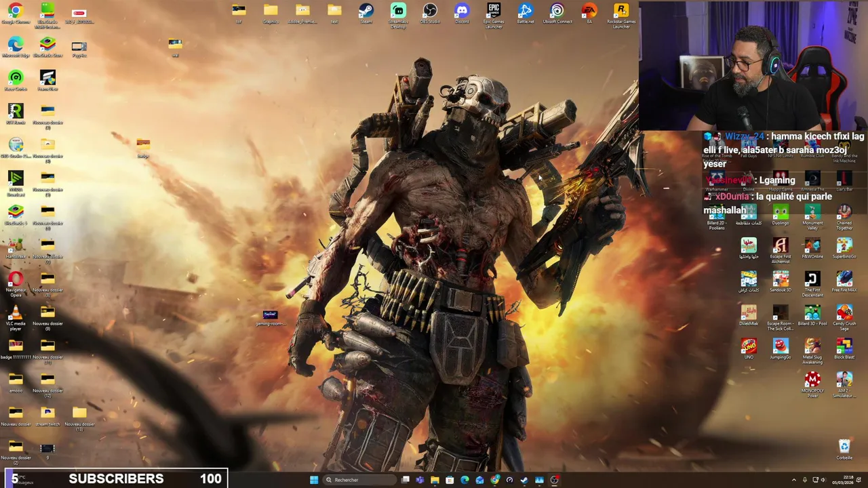This screenshot has width=868, height=488.
Task: Open the Sandouk 3D game shortcut
Action: (x=781, y=282)
